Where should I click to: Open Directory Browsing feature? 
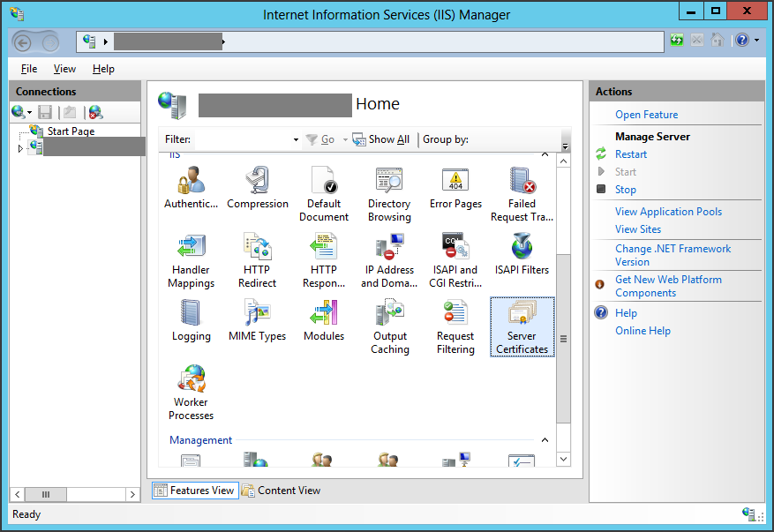389,194
